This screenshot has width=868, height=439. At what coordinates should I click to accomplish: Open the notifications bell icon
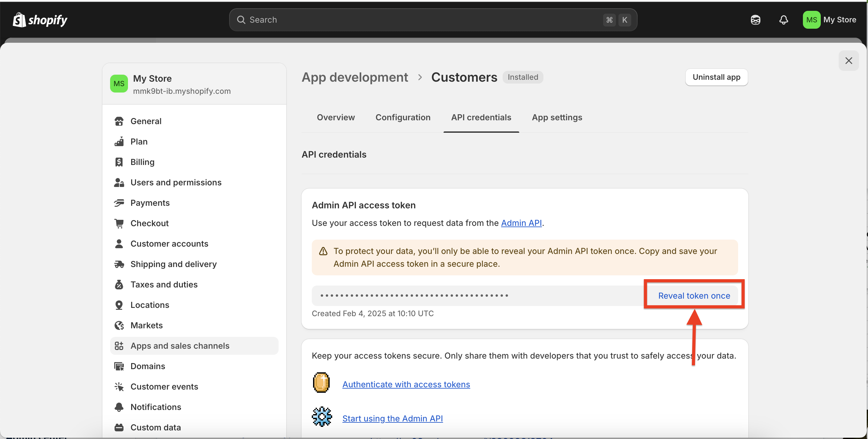(783, 20)
